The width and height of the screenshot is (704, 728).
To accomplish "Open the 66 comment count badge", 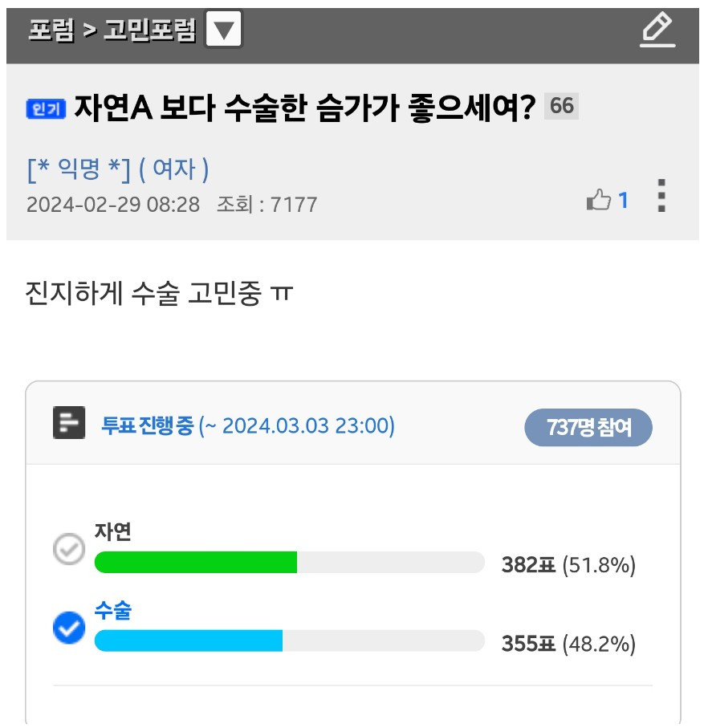I will click(561, 106).
